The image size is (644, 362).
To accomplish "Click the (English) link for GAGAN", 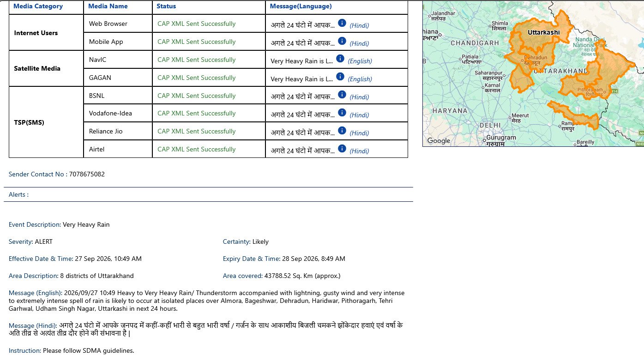I will click(x=360, y=79).
